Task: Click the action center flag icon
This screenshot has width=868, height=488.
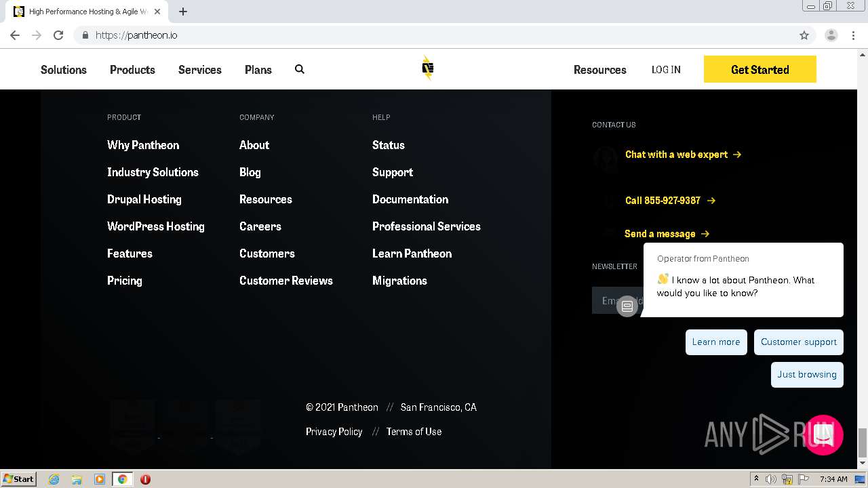Action: point(804,479)
